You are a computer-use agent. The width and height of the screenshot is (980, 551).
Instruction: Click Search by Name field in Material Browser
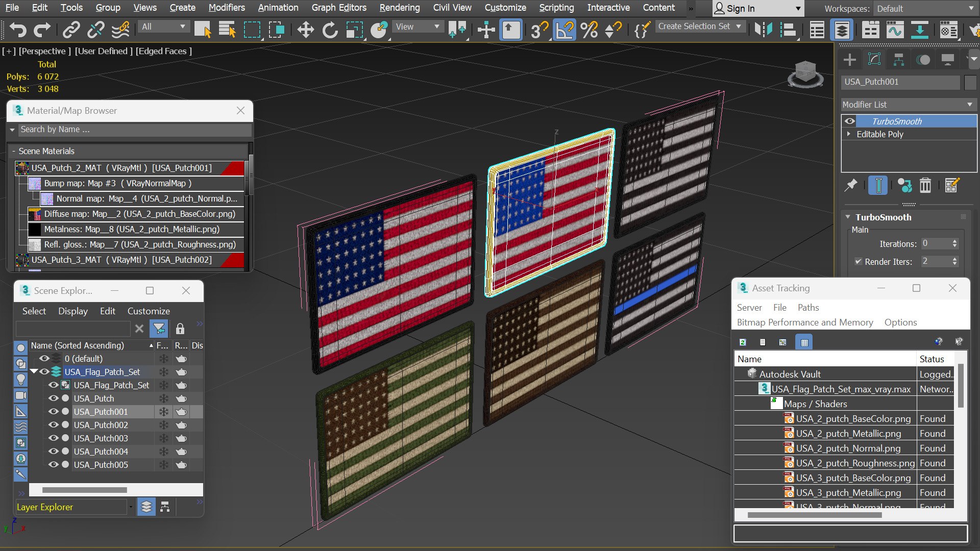pos(135,130)
